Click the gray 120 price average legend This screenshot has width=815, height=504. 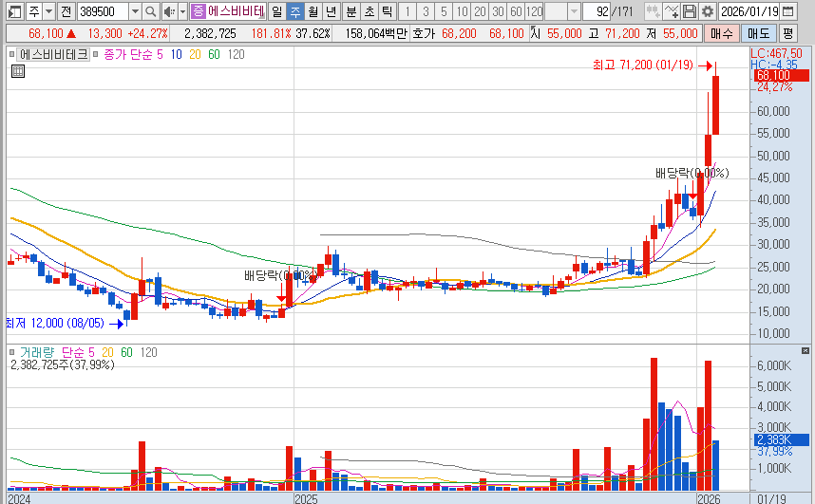pyautogui.click(x=236, y=54)
